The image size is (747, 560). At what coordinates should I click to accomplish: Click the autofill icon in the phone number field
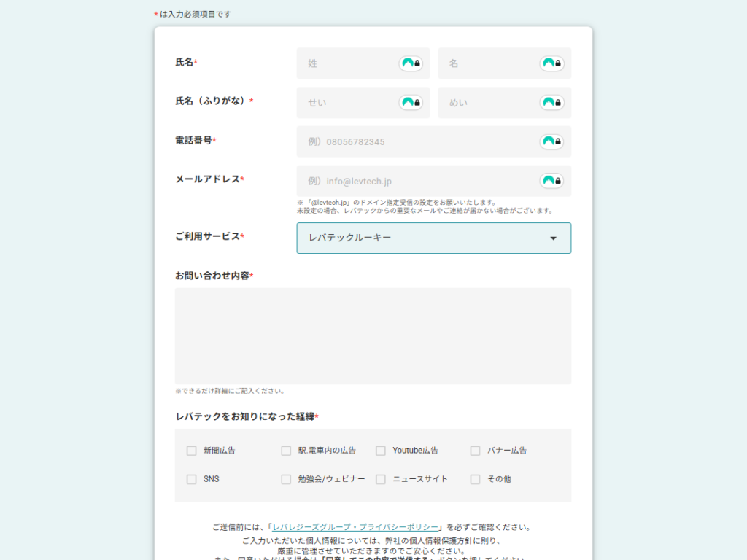pyautogui.click(x=551, y=141)
